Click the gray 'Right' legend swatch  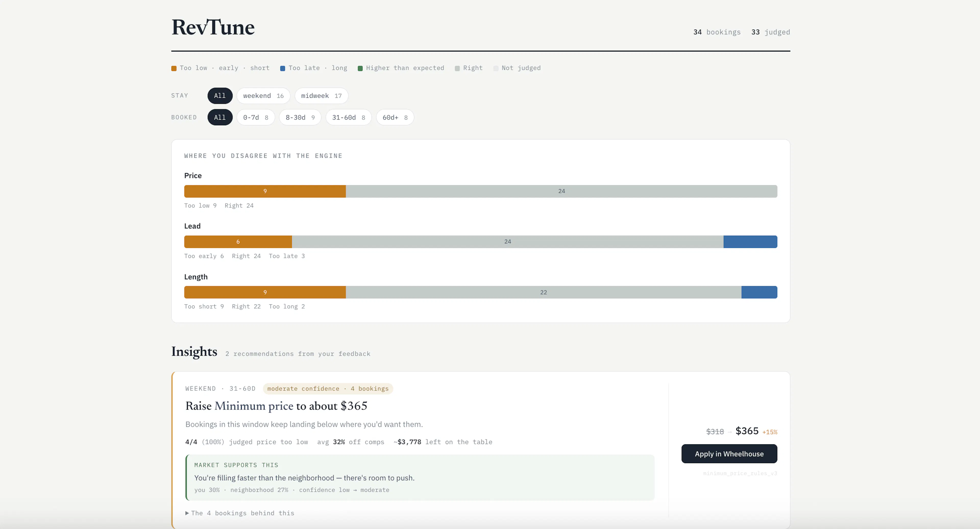pos(457,68)
